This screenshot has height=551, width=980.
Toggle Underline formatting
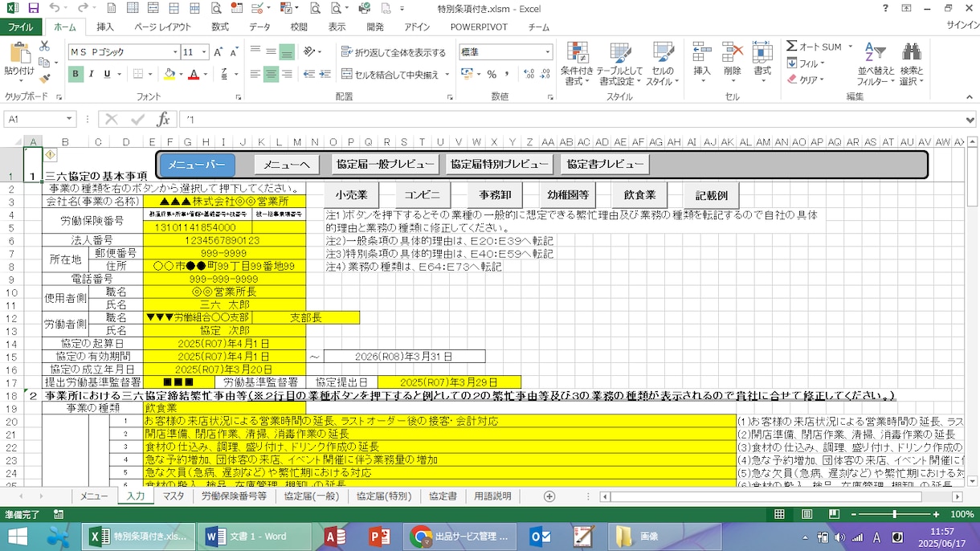click(x=107, y=75)
